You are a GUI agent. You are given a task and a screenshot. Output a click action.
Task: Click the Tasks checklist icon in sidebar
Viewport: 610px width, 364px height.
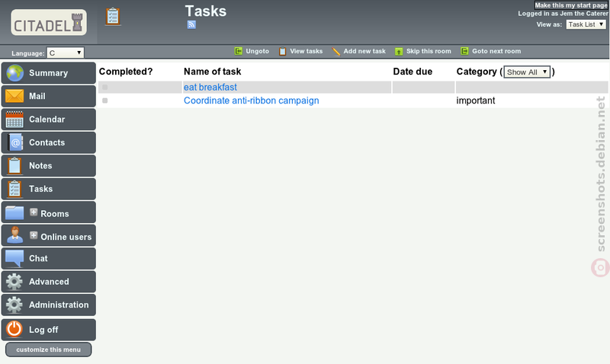(14, 189)
